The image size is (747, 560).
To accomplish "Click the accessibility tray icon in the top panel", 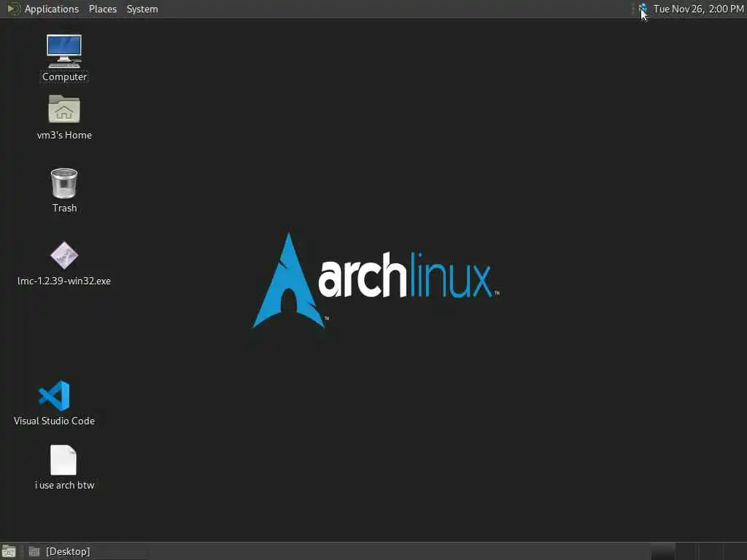I will point(643,9).
